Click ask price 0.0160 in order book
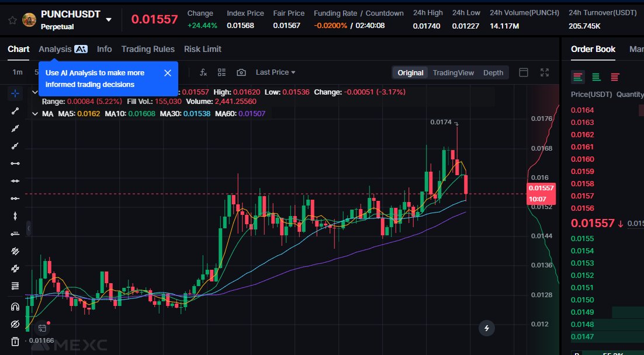This screenshot has height=355, width=644. point(583,159)
